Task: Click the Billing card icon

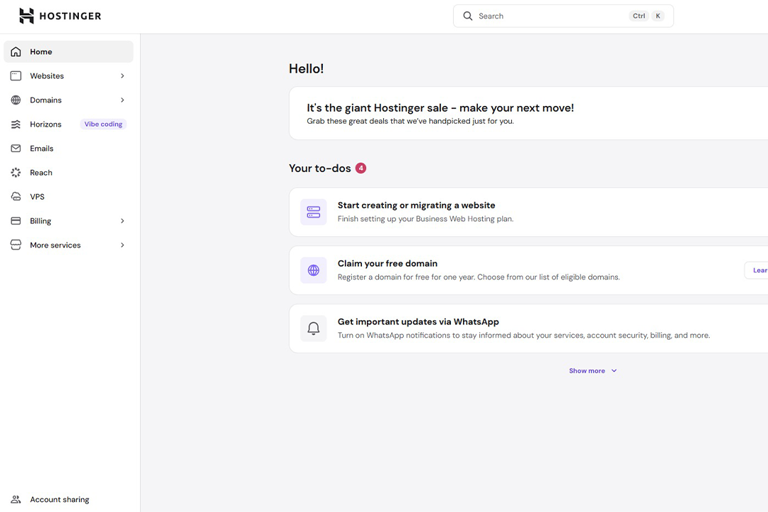Action: [x=16, y=221]
